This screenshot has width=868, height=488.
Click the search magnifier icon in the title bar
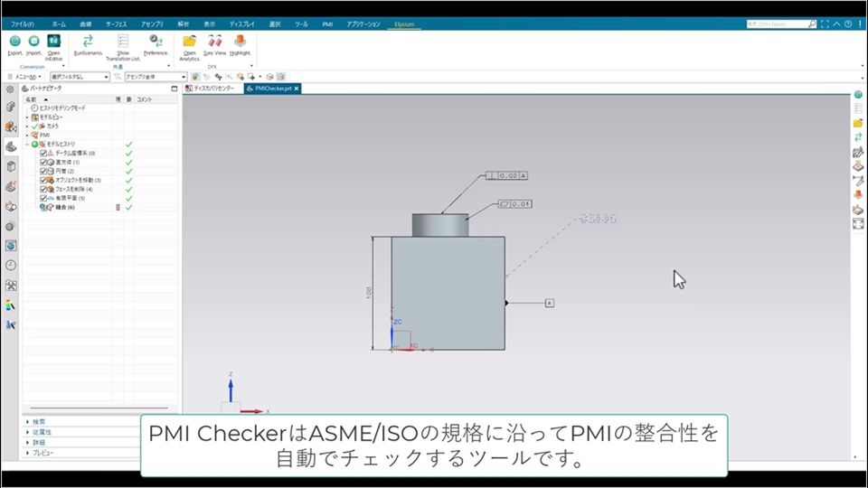pos(812,24)
